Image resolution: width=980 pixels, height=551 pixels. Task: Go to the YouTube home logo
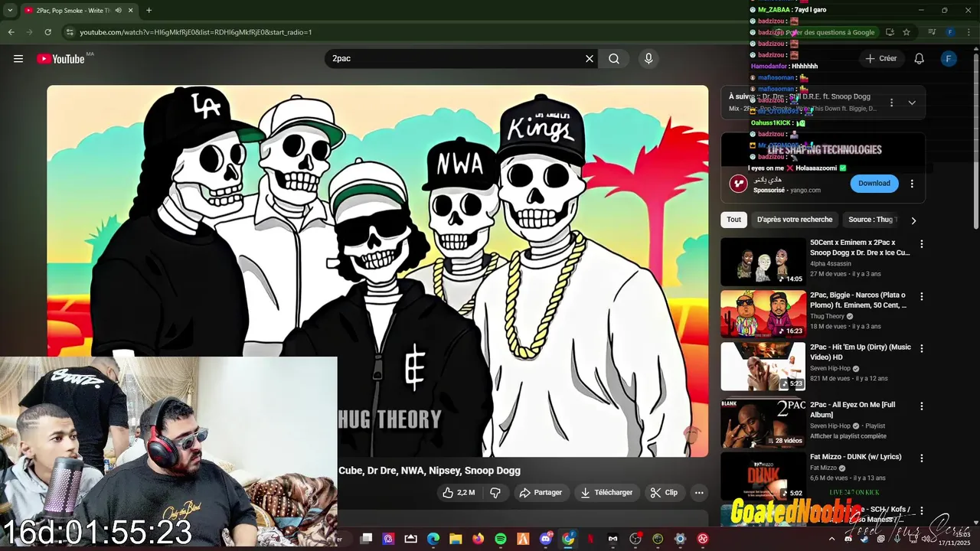[60, 59]
